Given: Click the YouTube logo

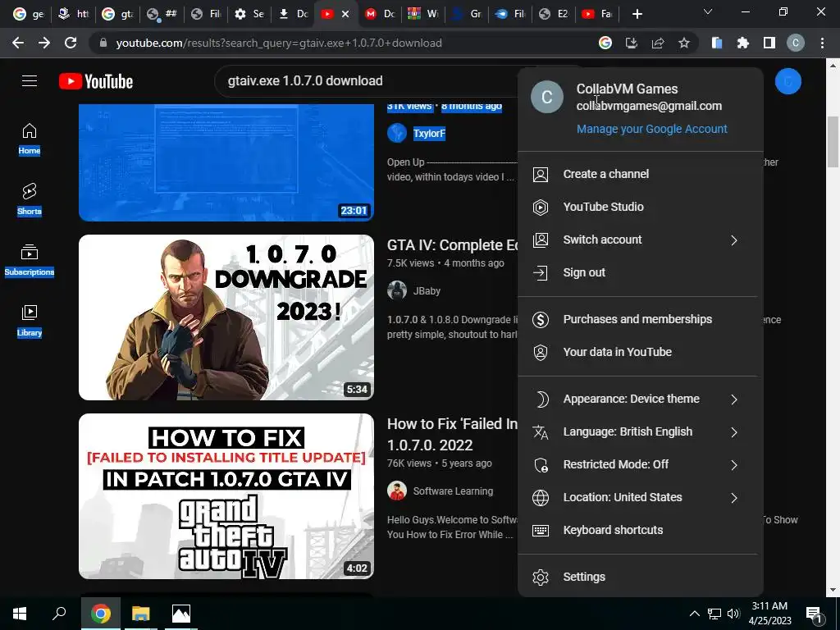Looking at the screenshot, I should tap(96, 81).
